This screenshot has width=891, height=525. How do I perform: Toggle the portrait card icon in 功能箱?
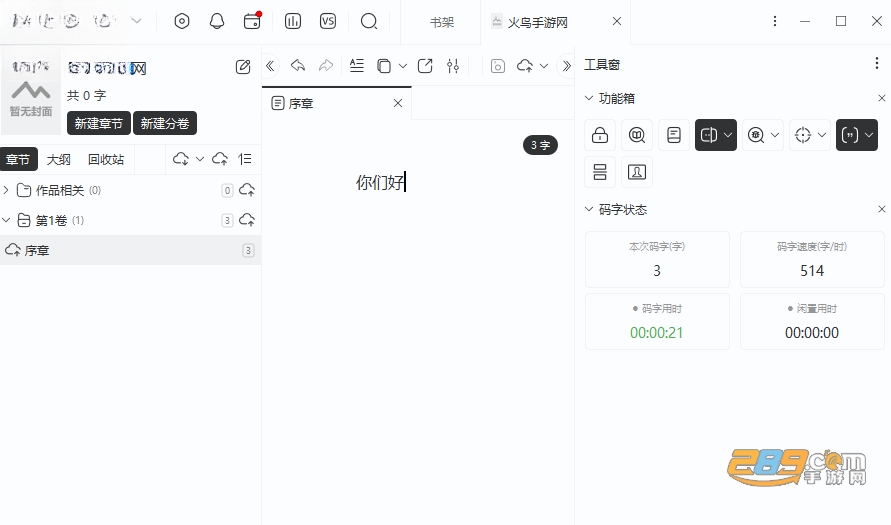click(x=636, y=172)
